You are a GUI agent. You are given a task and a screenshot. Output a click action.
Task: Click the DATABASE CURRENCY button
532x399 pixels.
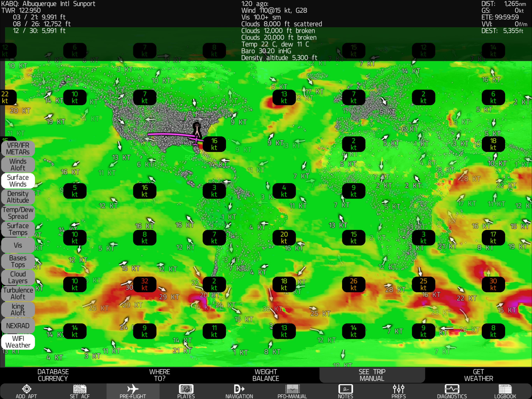pos(53,375)
